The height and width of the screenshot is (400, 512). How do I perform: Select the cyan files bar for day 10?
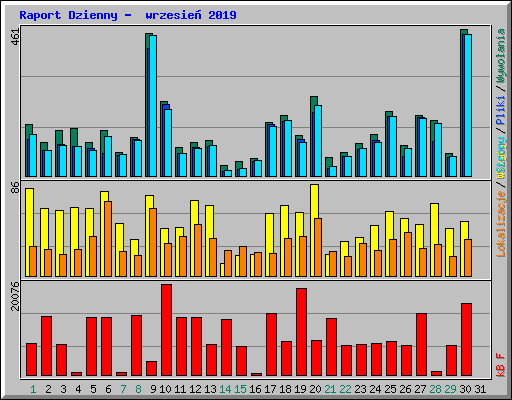[x=168, y=143]
